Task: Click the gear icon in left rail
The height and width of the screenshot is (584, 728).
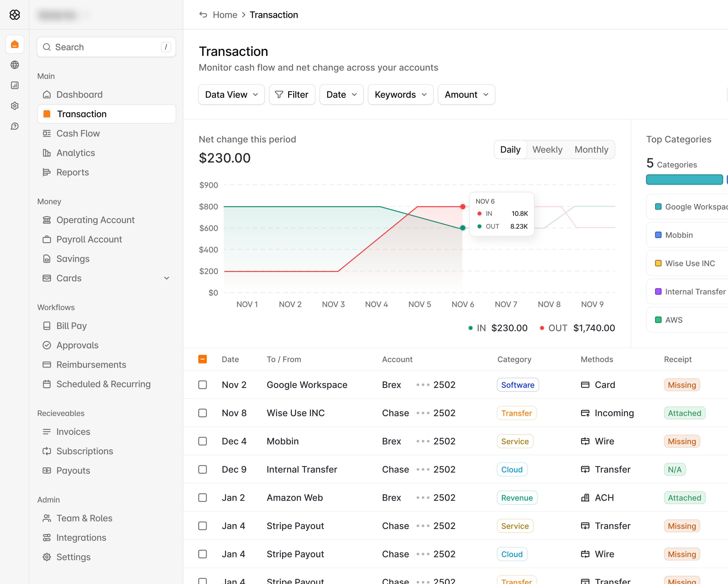Action: [14, 106]
